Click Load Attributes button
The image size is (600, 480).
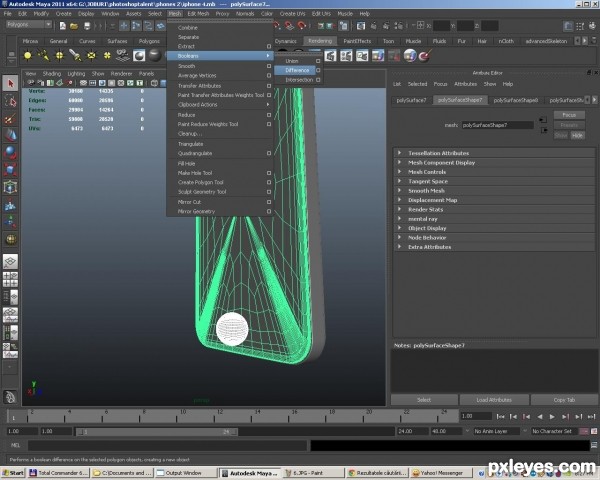click(494, 400)
